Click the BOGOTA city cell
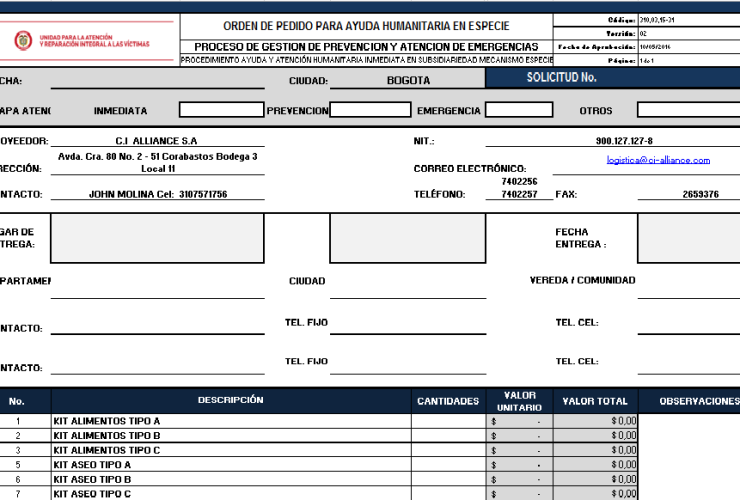This screenshot has width=740, height=500. pyautogui.click(x=408, y=81)
